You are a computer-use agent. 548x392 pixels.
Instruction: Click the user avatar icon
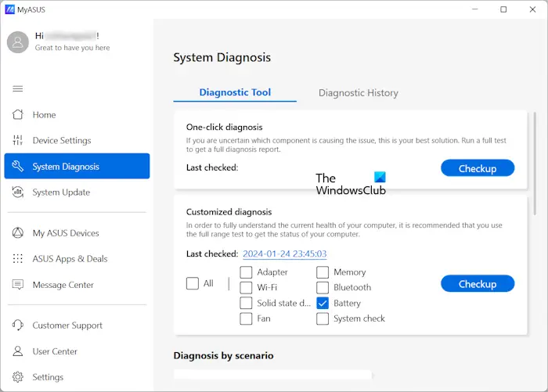tap(18, 42)
